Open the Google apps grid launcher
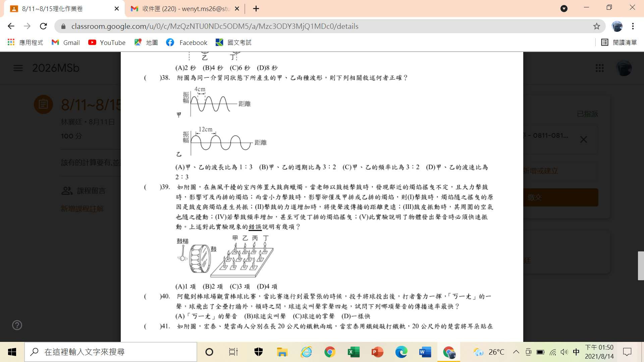 click(599, 68)
